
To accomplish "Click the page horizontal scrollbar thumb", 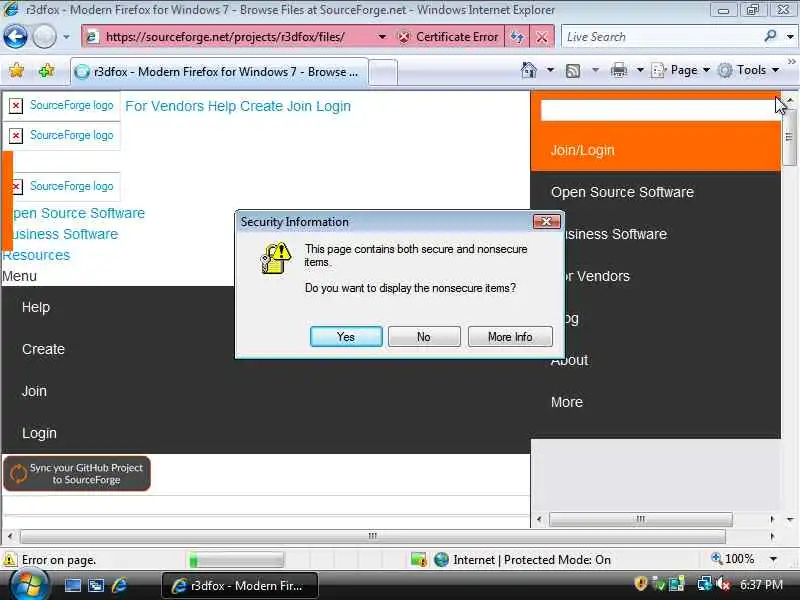I will click(x=372, y=536).
